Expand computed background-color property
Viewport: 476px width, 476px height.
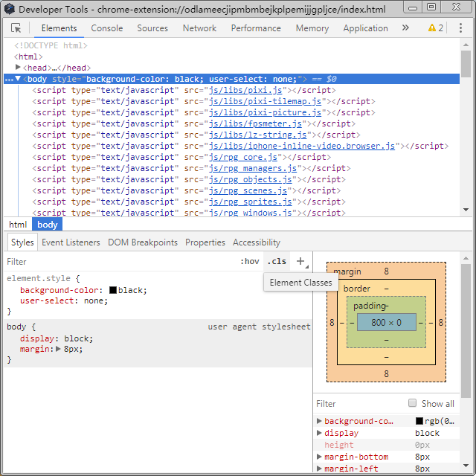[319, 421]
